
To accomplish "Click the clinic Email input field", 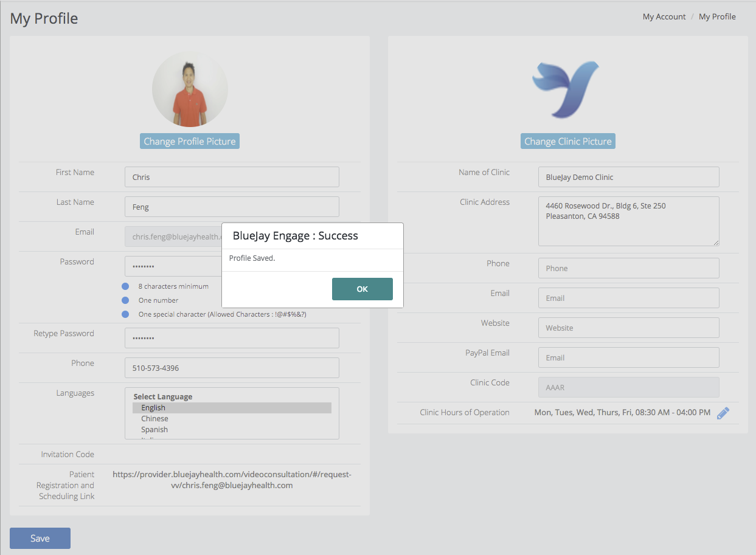I will pyautogui.click(x=628, y=298).
